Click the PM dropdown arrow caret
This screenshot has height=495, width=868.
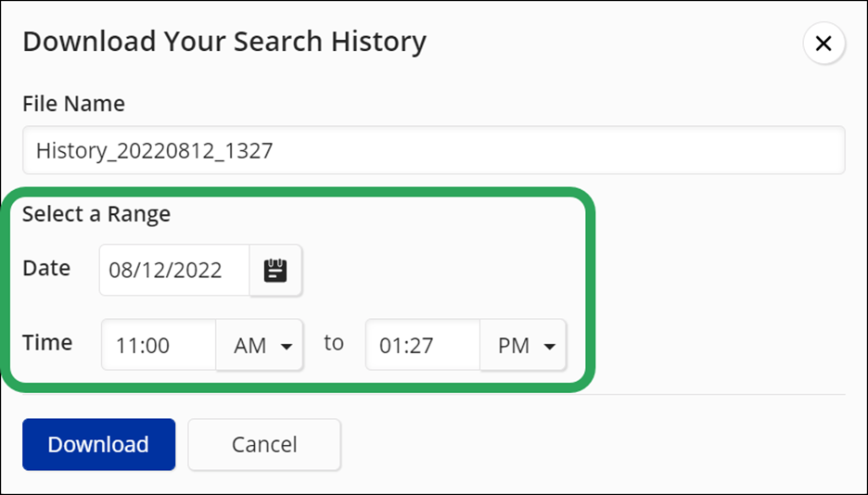pyautogui.click(x=550, y=347)
